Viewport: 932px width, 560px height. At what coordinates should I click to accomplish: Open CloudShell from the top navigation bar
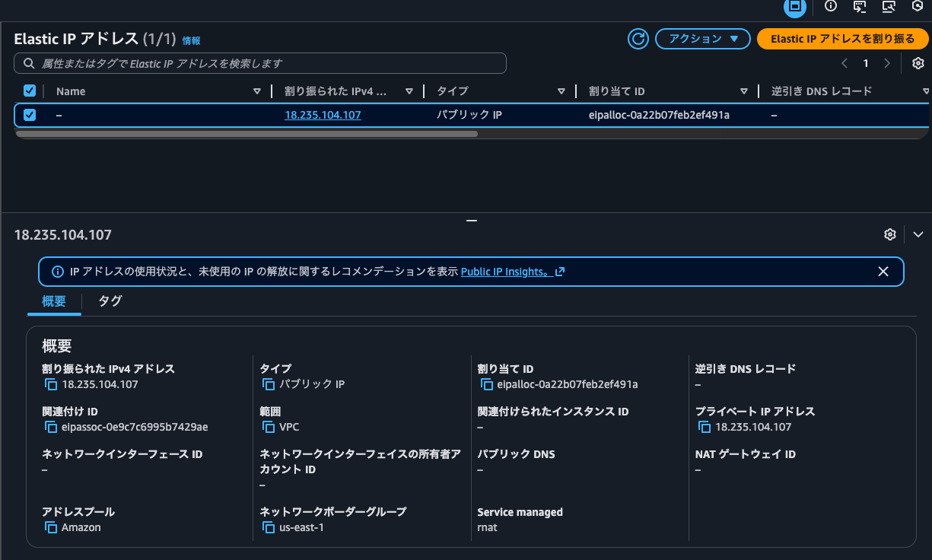point(859,7)
